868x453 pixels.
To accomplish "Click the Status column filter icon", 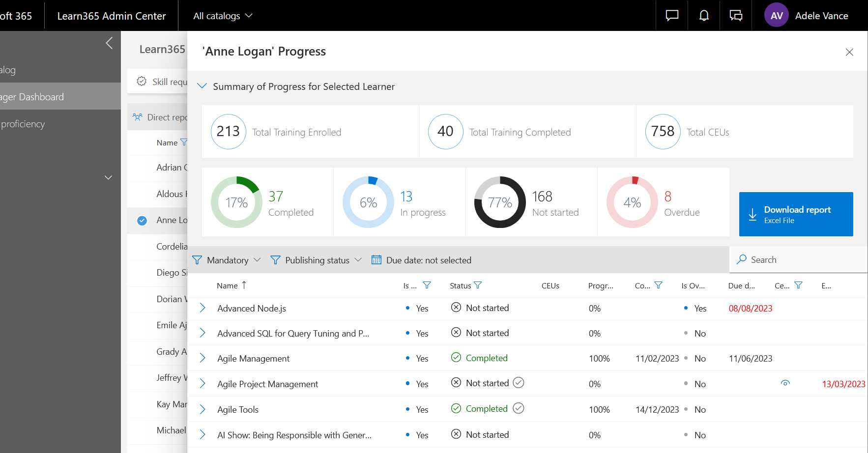I will [x=478, y=285].
